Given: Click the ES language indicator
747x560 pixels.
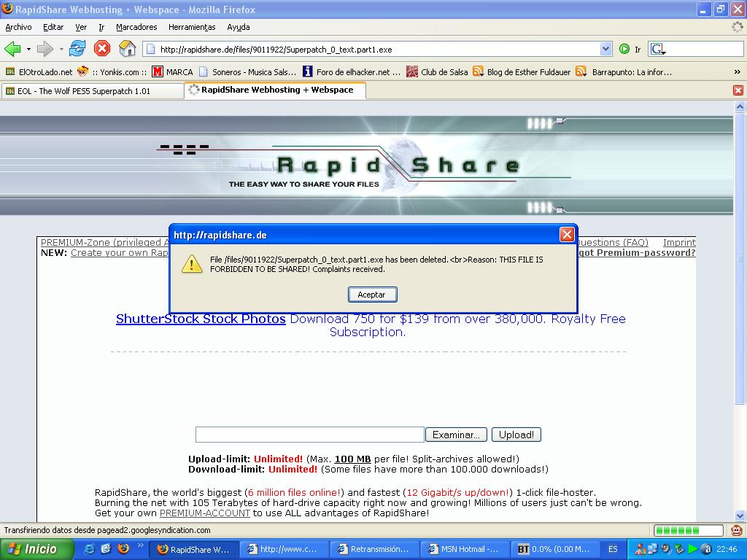Looking at the screenshot, I should [x=613, y=550].
